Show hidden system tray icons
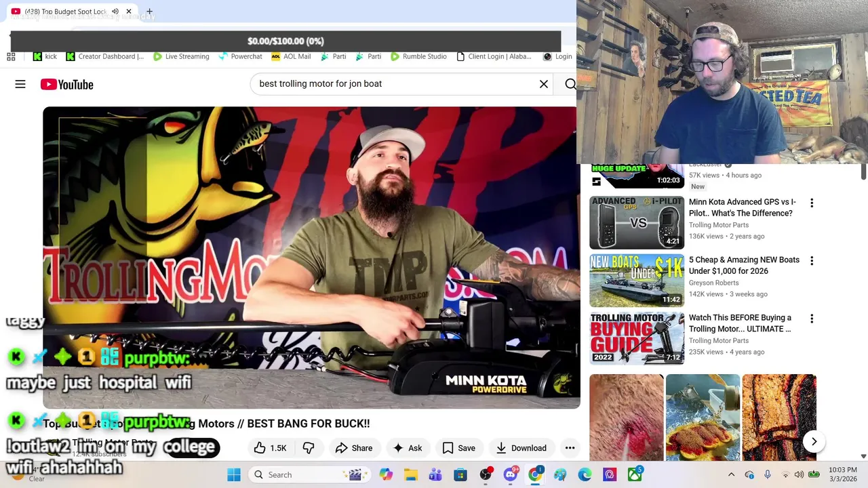The width and height of the screenshot is (868, 488). pyautogui.click(x=731, y=474)
